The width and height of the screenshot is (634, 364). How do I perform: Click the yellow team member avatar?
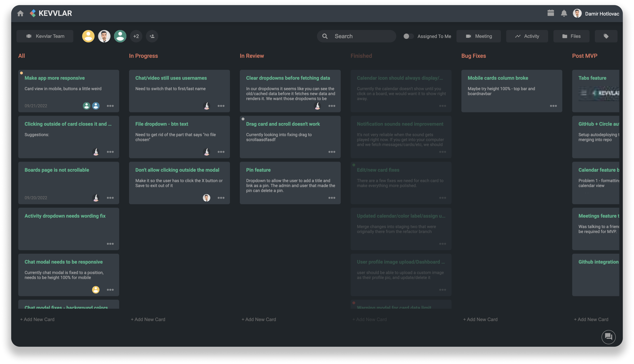(88, 36)
